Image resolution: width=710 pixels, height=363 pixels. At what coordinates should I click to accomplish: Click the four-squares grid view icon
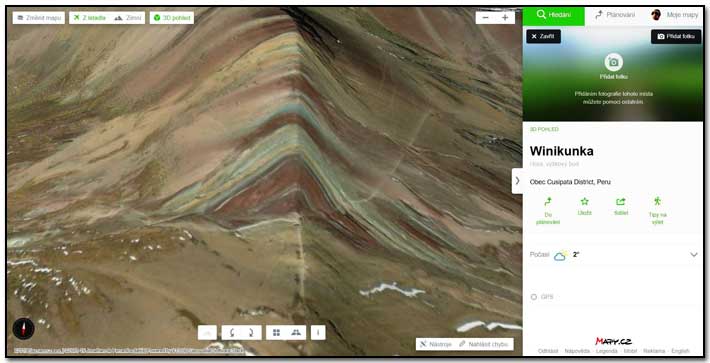point(276,333)
